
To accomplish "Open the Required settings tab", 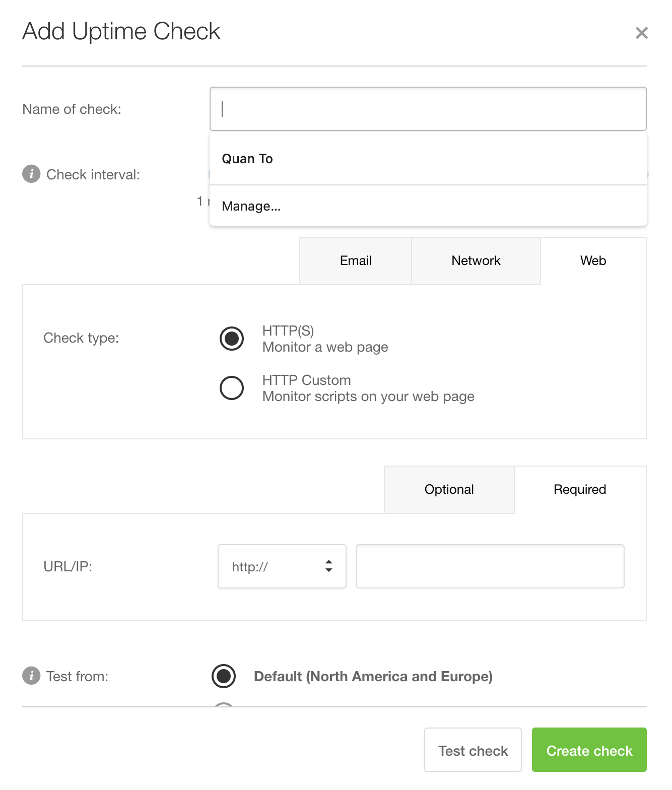I will [580, 489].
